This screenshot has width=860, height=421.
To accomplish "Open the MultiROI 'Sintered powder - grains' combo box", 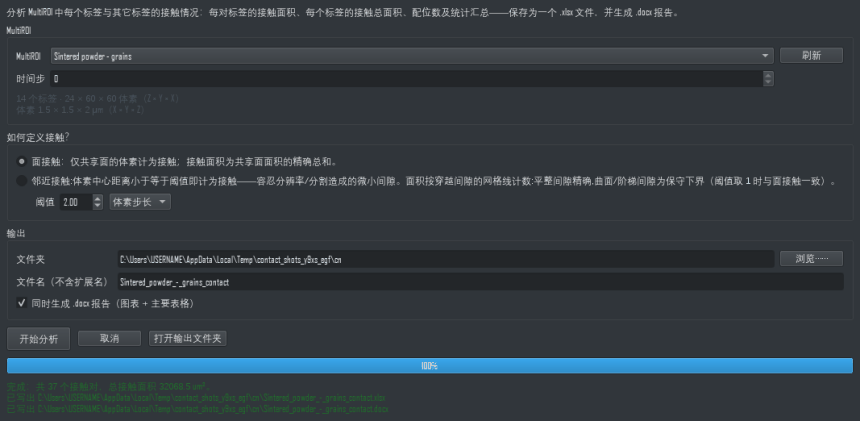I will (x=412, y=56).
